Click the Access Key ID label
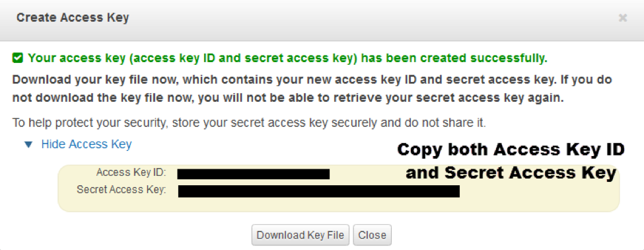This screenshot has width=644, height=250. pos(131,173)
